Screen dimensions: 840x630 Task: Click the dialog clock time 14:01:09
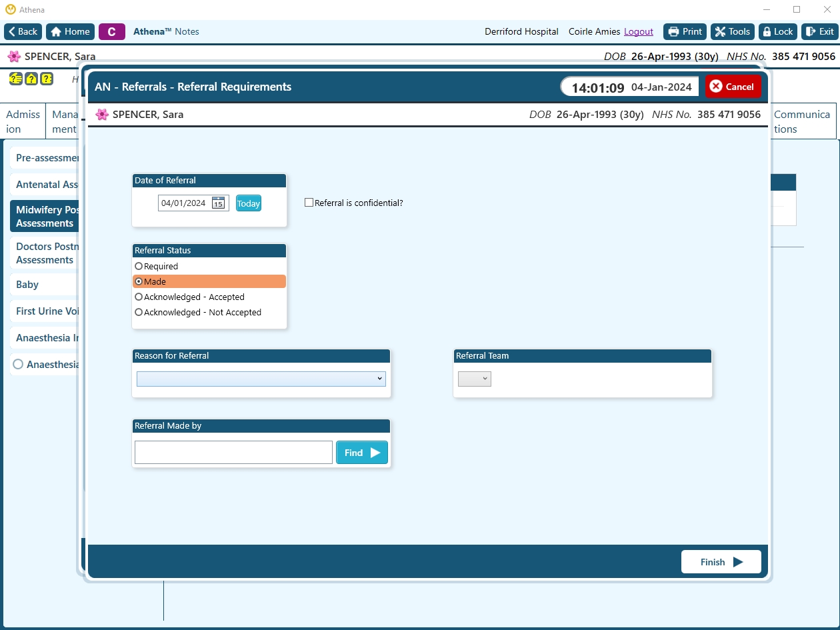pyautogui.click(x=597, y=87)
